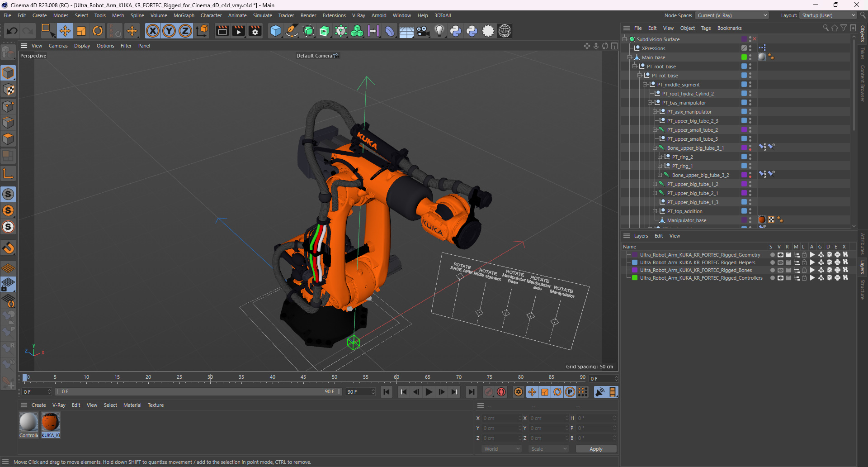Open viewport Display menu
Screen dimensions: 868x467
click(82, 46)
